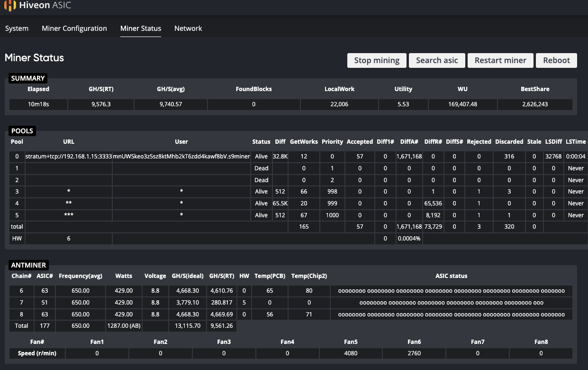Viewport: 588px width, 370px height.
Task: Click chain 6 Temp(Chip2) value 80
Action: point(309,291)
